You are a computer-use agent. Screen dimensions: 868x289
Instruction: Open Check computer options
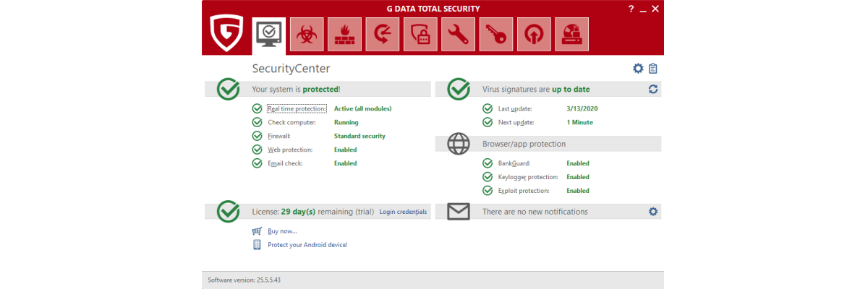[291, 122]
